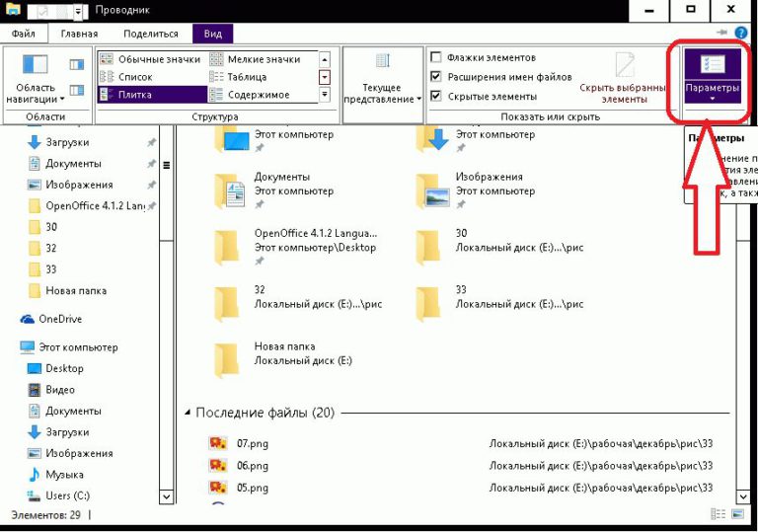Screen dimensions: 758x532
Task: Select the Мелкие значки view
Action: 256,59
